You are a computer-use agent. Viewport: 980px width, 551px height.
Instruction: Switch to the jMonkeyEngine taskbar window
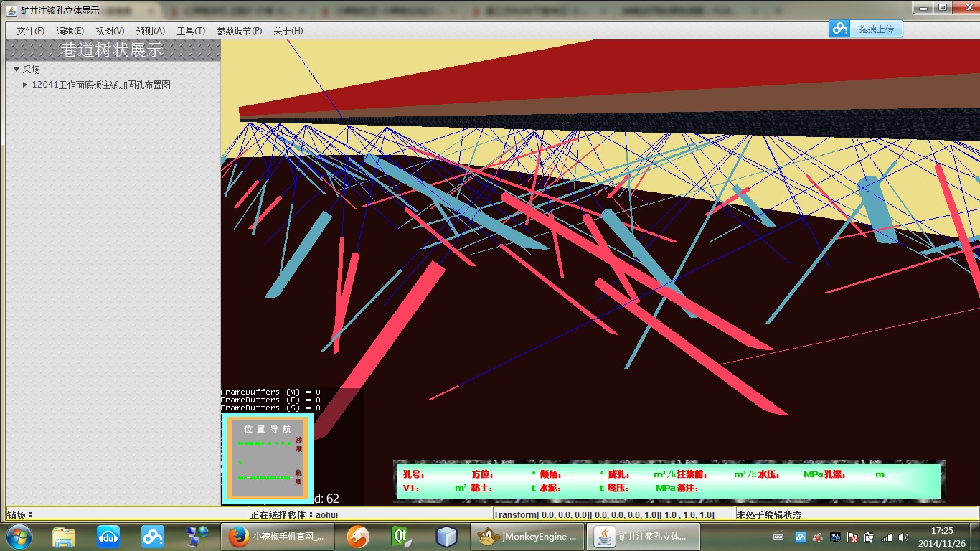(527, 536)
